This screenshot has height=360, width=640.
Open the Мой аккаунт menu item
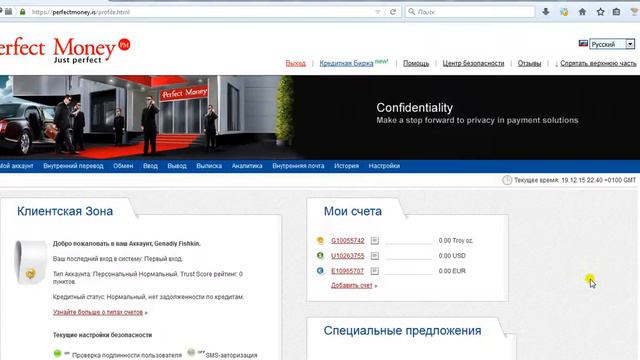click(x=16, y=166)
